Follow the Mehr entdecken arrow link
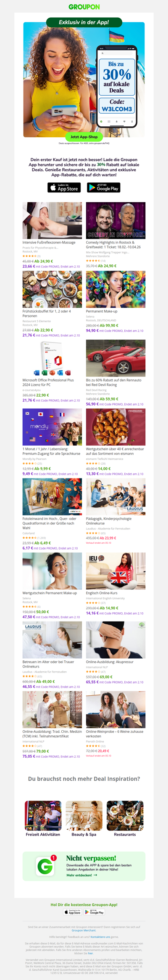 point(81,875)
